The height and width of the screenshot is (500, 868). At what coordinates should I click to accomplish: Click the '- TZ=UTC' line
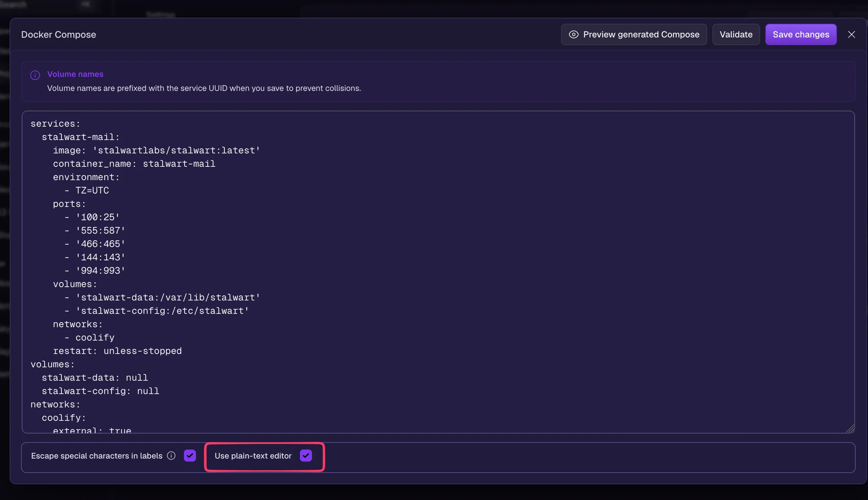point(87,191)
